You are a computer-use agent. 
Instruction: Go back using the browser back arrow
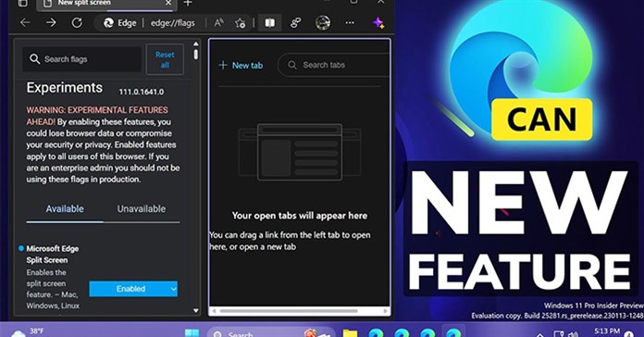[25, 22]
